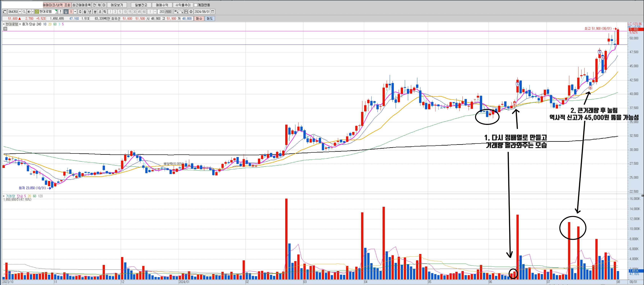Click the 120 volume moving average label

pyautogui.click(x=40, y=196)
